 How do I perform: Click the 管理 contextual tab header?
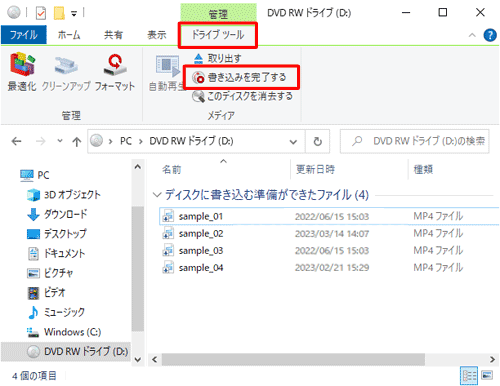click(x=218, y=14)
